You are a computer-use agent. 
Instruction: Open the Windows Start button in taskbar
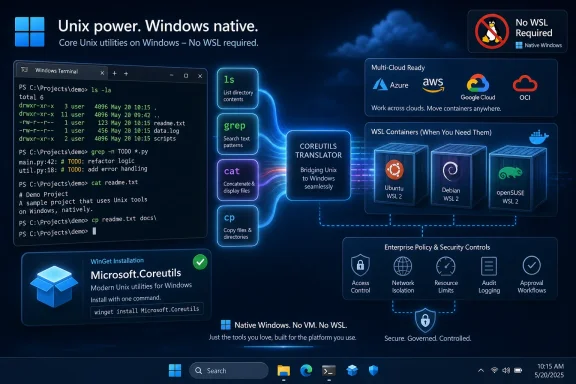(175, 370)
